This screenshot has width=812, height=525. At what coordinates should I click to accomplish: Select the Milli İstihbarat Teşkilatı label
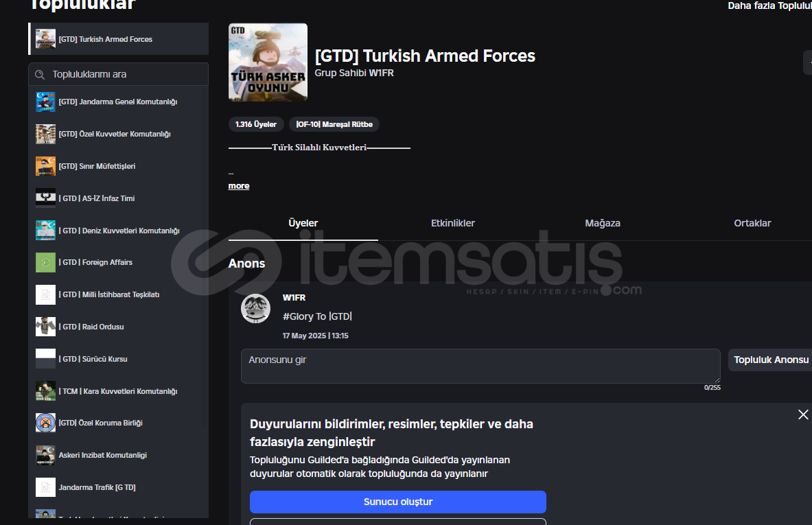point(109,294)
